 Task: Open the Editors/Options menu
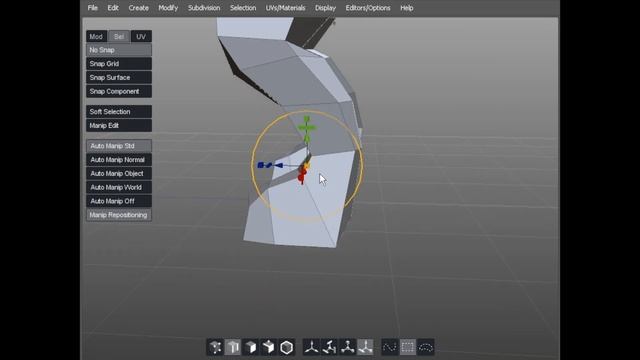tap(368, 8)
